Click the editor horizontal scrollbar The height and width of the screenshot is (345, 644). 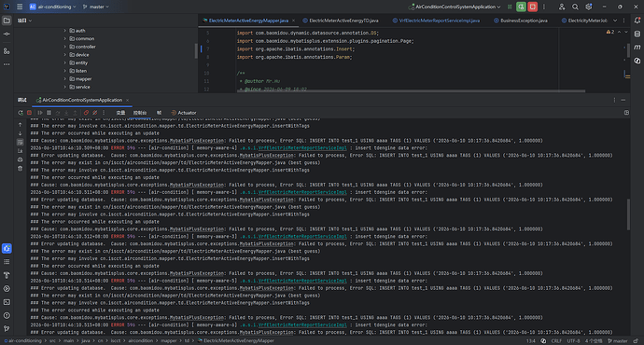coord(411,90)
